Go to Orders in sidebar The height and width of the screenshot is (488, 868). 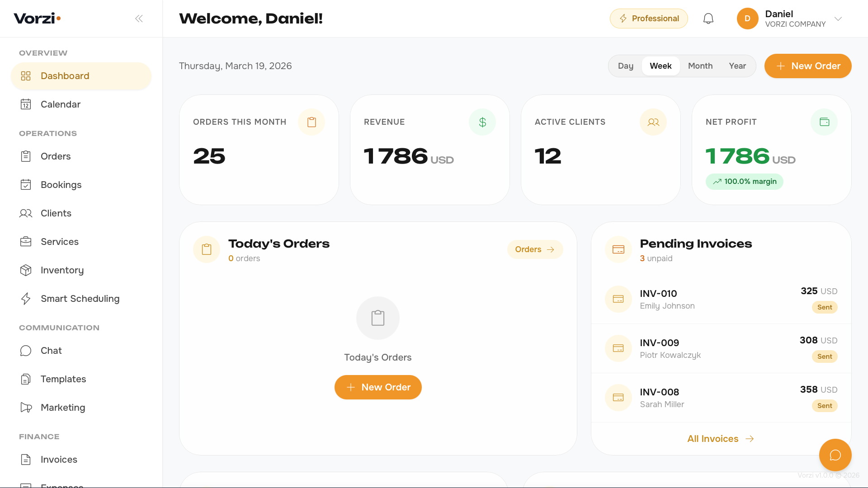tap(81, 156)
